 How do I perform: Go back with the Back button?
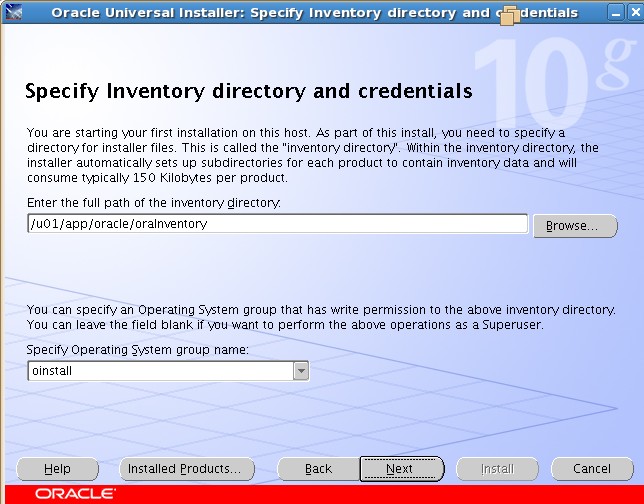tap(318, 469)
